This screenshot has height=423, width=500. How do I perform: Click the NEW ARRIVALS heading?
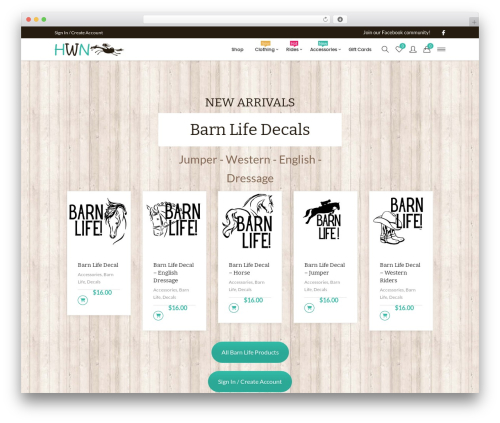coord(250,102)
